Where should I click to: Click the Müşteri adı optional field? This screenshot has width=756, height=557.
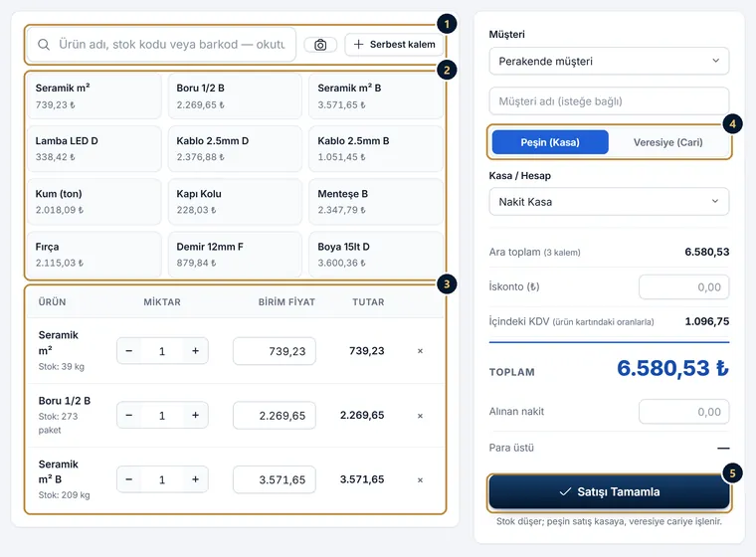click(609, 101)
